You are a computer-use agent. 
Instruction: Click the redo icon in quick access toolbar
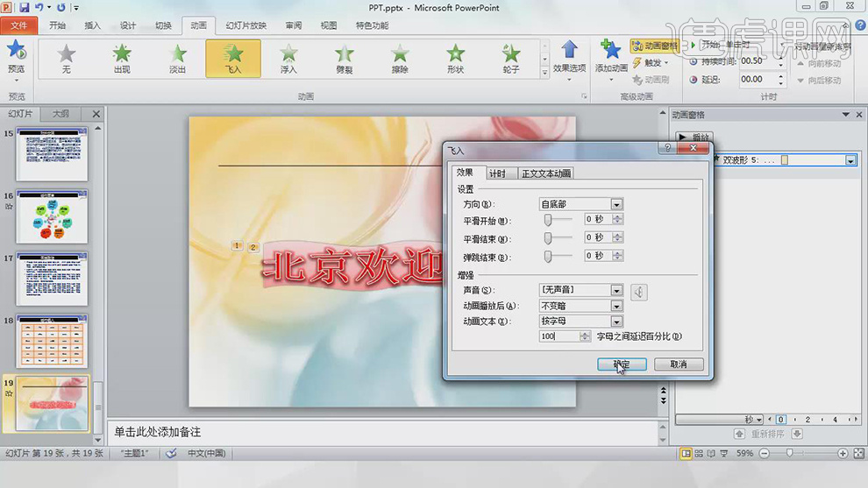[x=60, y=8]
